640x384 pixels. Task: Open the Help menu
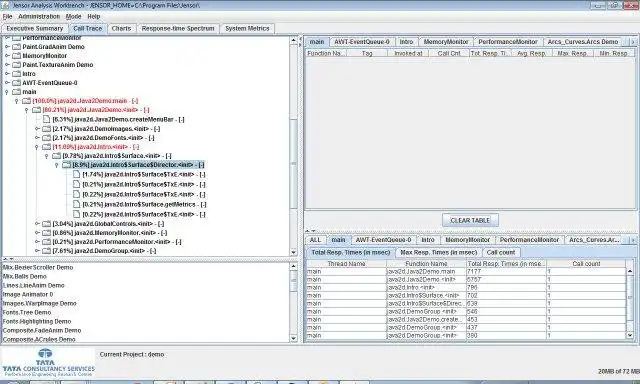coord(93,17)
